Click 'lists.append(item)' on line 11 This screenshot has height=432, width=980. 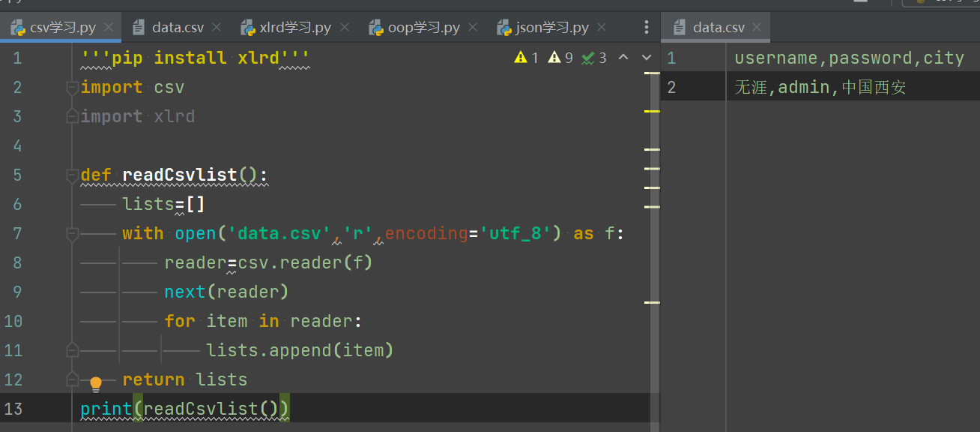coord(300,350)
